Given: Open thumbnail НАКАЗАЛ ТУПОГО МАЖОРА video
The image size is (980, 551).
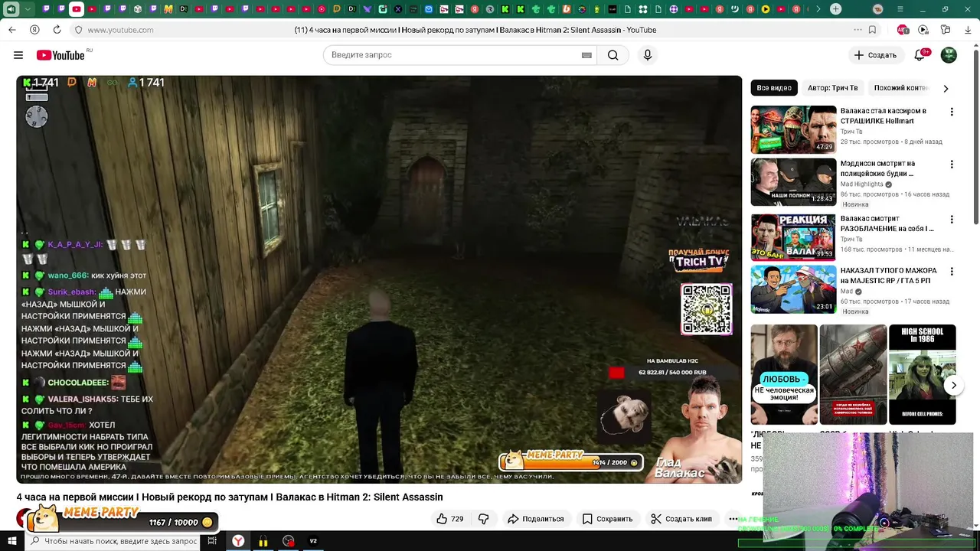Looking at the screenshot, I should [793, 289].
